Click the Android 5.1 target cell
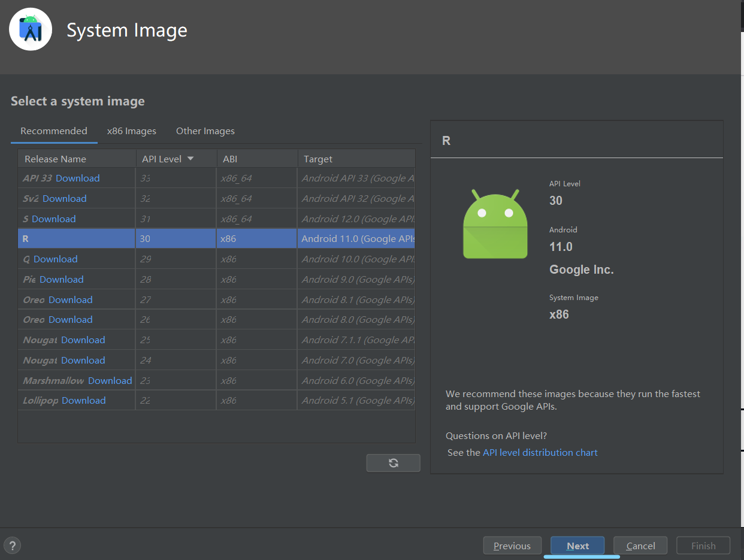 point(356,400)
